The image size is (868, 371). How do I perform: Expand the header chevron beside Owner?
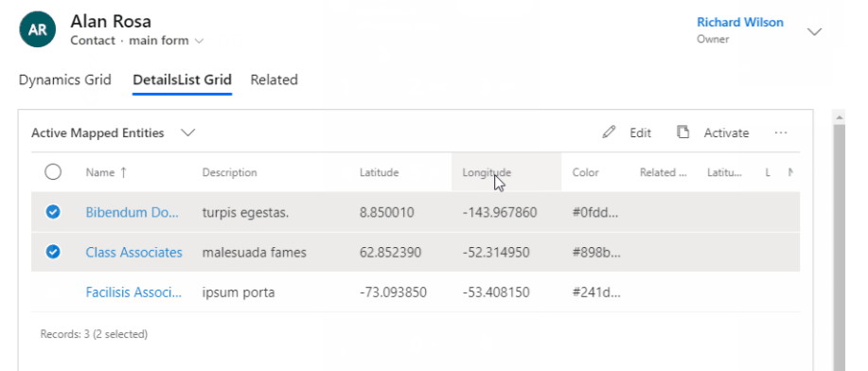tap(814, 32)
